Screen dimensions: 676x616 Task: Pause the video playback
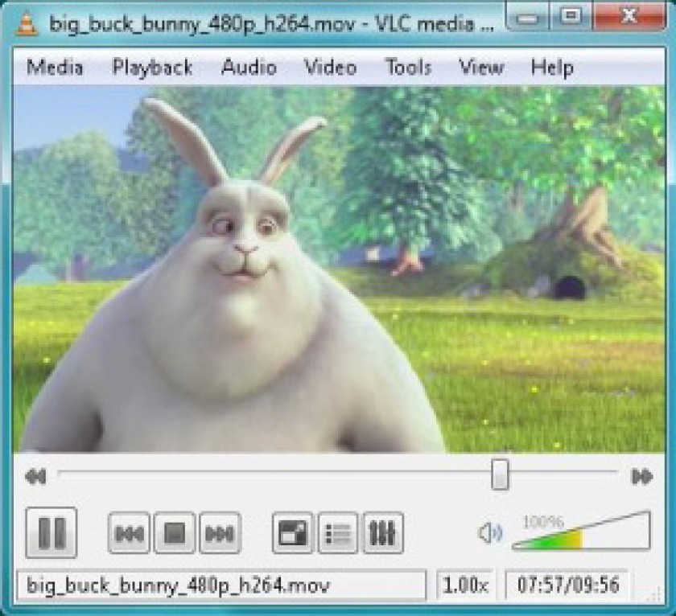(52, 532)
